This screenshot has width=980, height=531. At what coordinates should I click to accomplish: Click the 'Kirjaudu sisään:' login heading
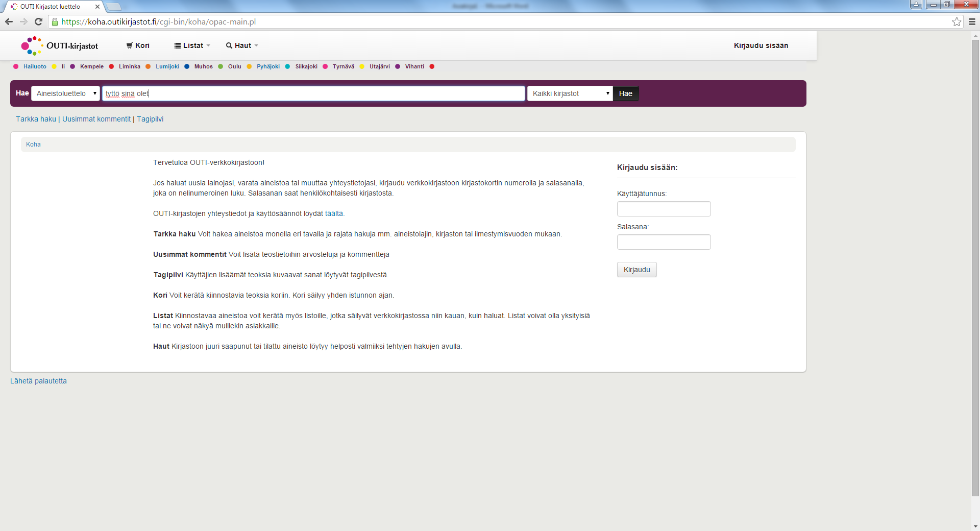(x=647, y=167)
